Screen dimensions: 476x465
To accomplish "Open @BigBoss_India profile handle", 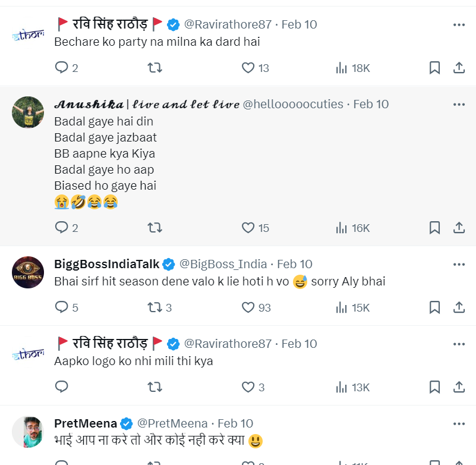I will click(x=224, y=264).
